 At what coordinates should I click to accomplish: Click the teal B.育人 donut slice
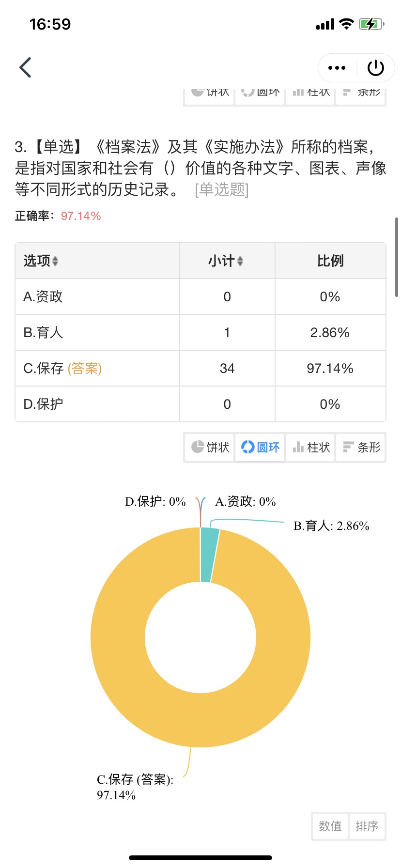208,555
